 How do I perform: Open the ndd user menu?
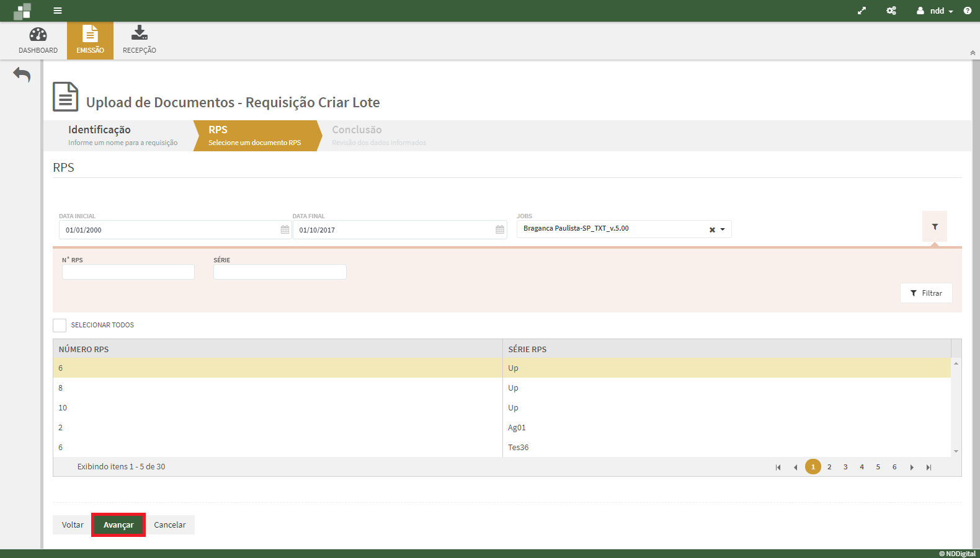935,11
